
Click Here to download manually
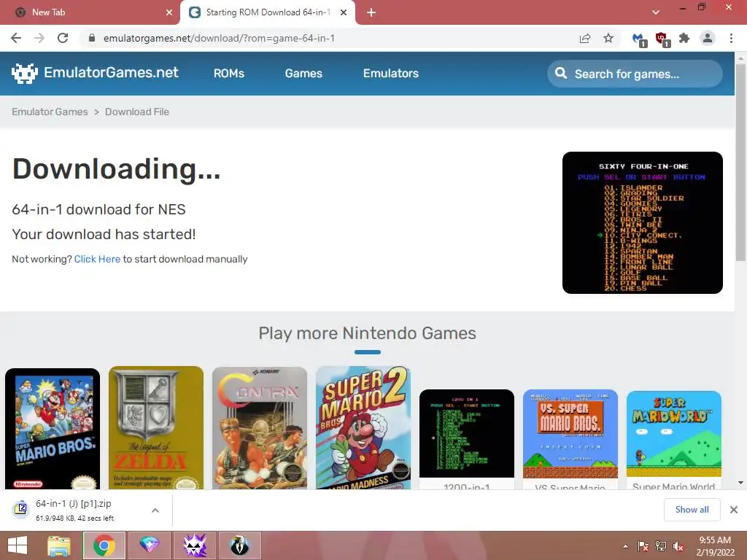(x=97, y=259)
